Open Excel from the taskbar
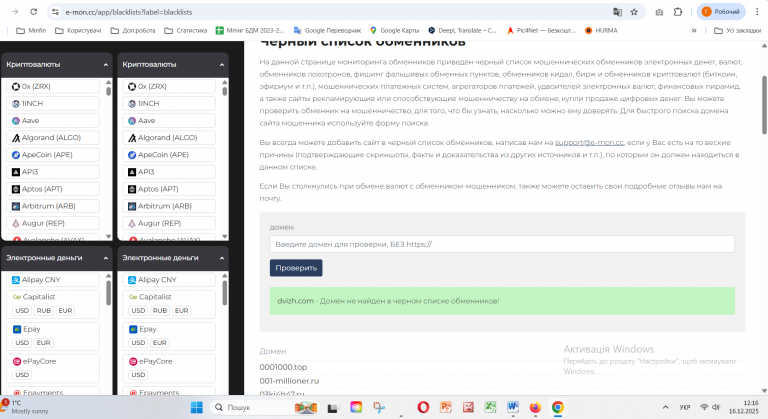This screenshot has width=768, height=419. (x=490, y=407)
